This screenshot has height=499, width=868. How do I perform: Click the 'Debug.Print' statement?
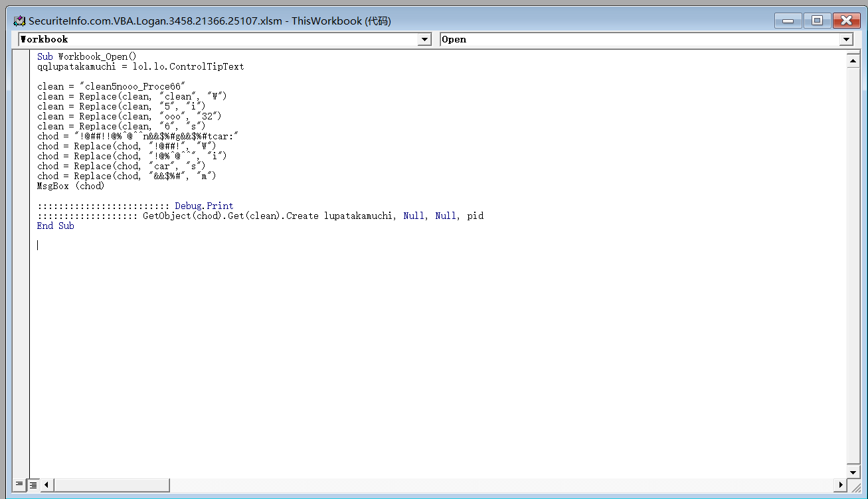coord(204,206)
